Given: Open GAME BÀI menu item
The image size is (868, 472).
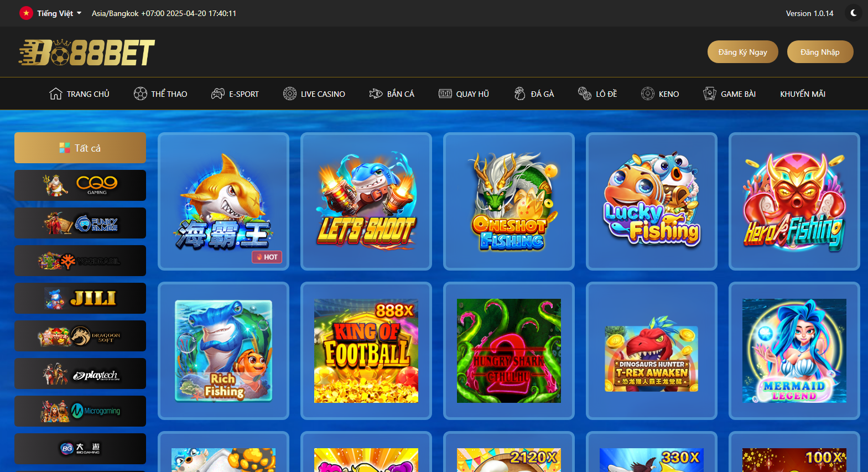Looking at the screenshot, I should [729, 94].
